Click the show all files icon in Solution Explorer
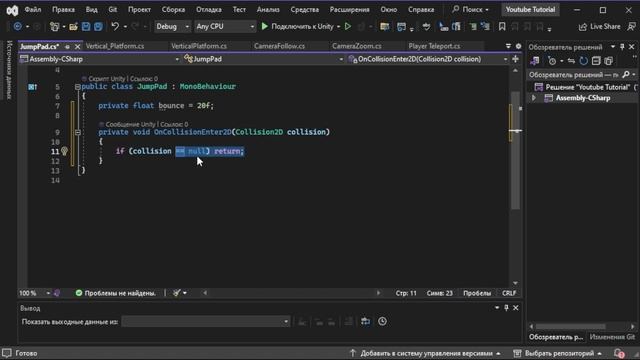The image size is (640, 360). pyautogui.click(x=609, y=61)
